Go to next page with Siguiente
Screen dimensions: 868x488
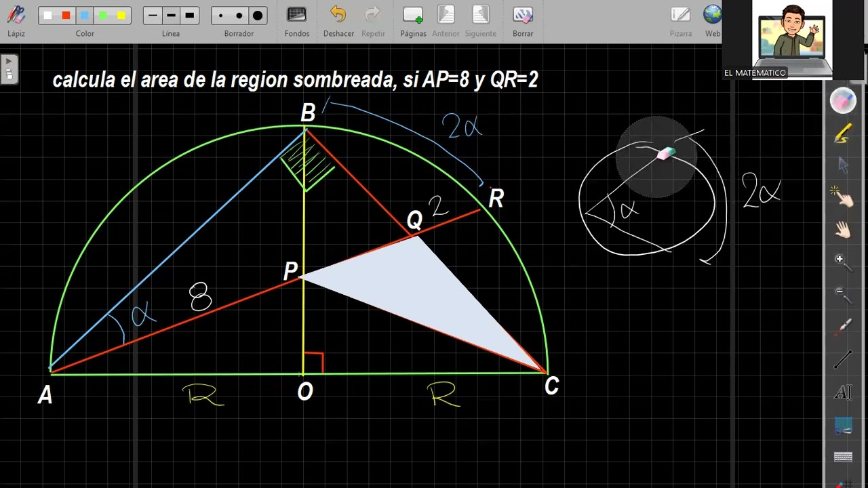480,15
